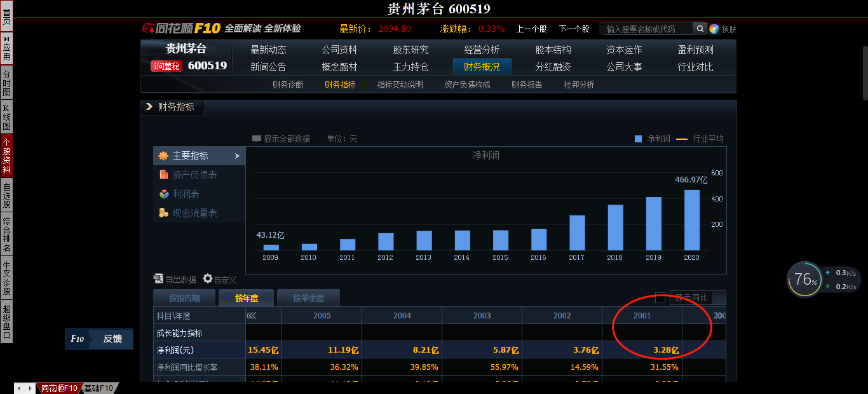Screen dimensions: 868x394
Task: Switch to 按年度 tab
Action: tap(247, 298)
